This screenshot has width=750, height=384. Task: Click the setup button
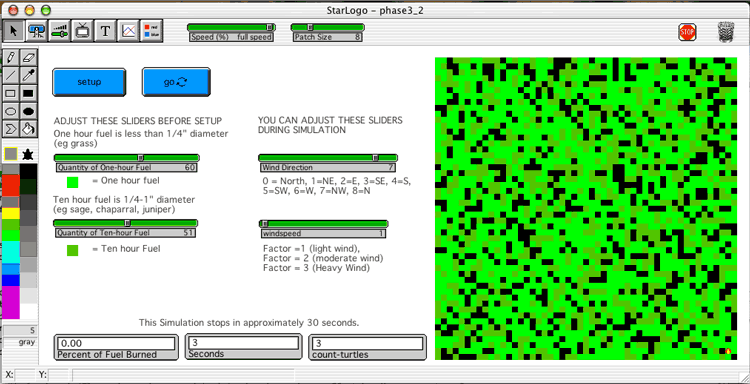click(x=89, y=82)
